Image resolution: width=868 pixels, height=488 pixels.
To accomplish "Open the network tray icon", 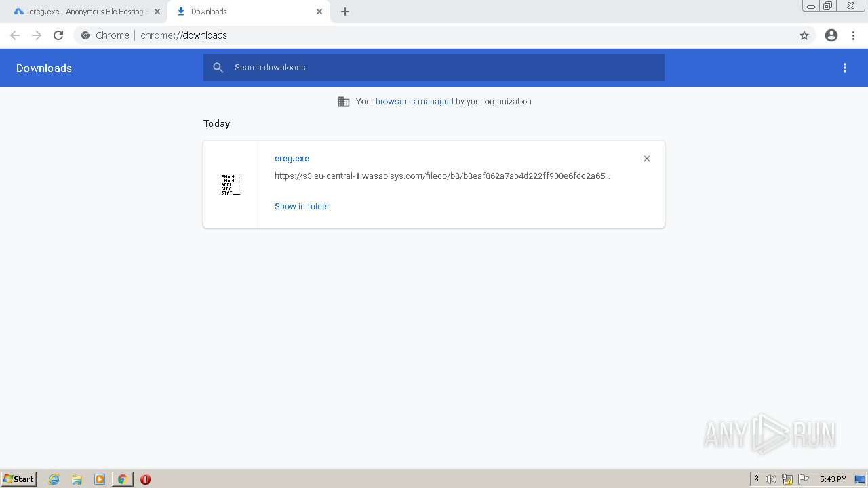I will point(787,479).
